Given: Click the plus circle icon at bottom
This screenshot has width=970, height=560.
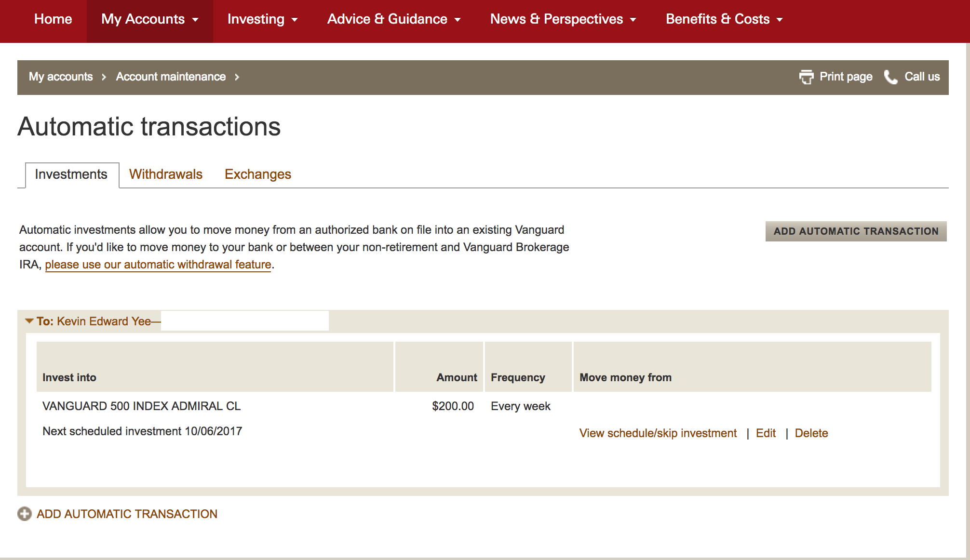Looking at the screenshot, I should (25, 514).
